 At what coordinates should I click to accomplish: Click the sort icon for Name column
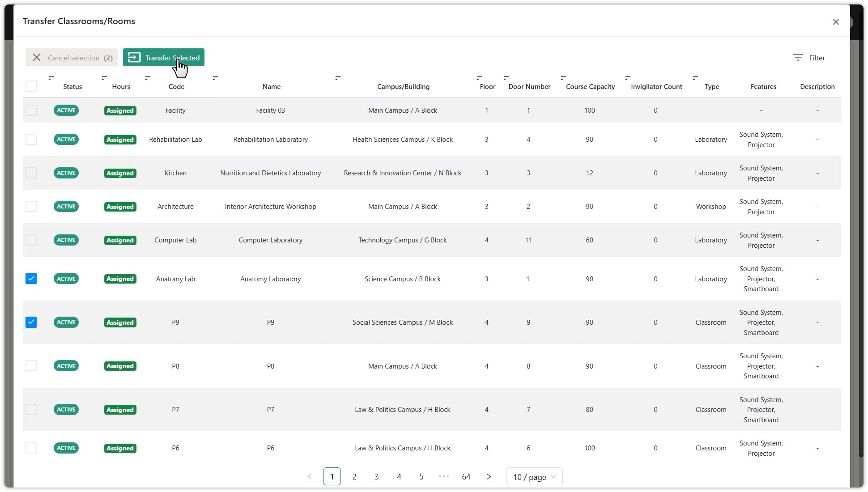pos(215,78)
